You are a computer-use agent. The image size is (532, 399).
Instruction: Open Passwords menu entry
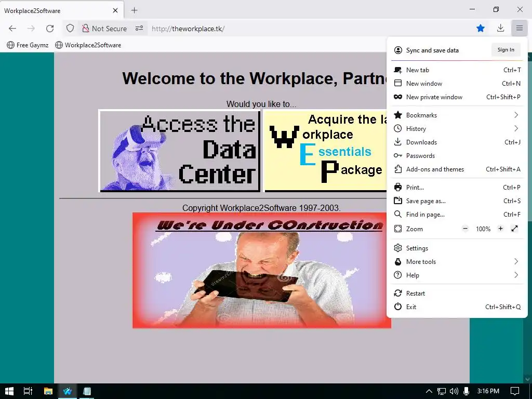(457, 156)
